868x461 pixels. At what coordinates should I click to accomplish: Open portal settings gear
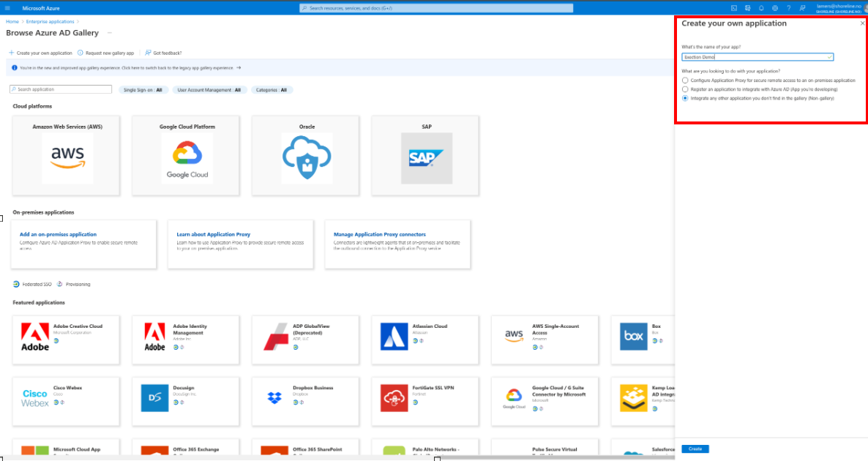click(775, 8)
